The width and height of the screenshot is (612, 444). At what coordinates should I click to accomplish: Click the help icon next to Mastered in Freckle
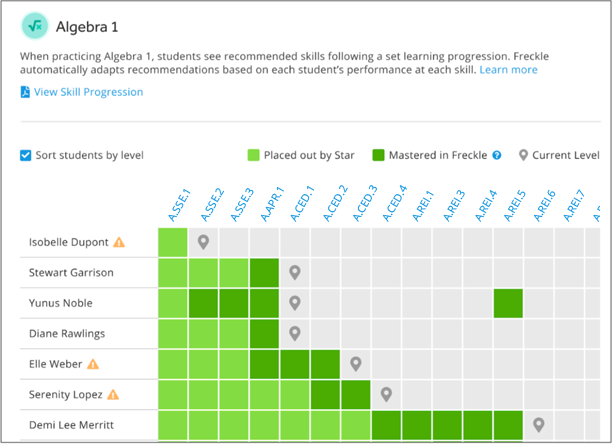[x=496, y=156]
